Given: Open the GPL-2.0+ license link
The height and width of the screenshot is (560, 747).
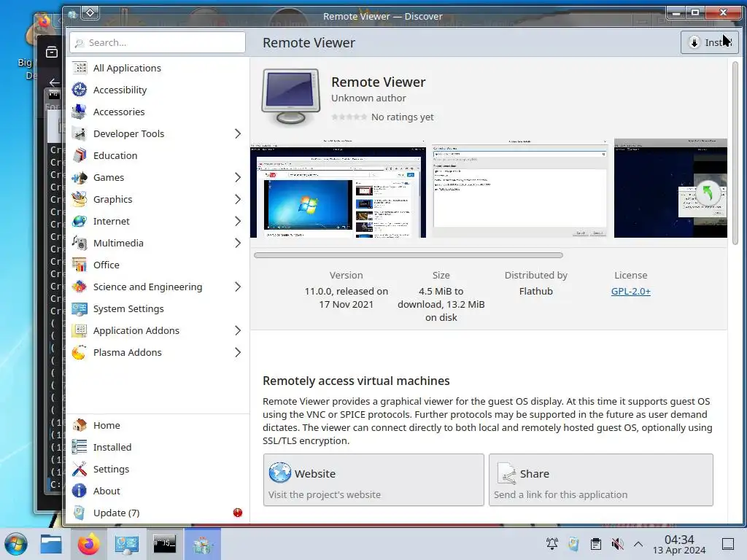Looking at the screenshot, I should (631, 291).
